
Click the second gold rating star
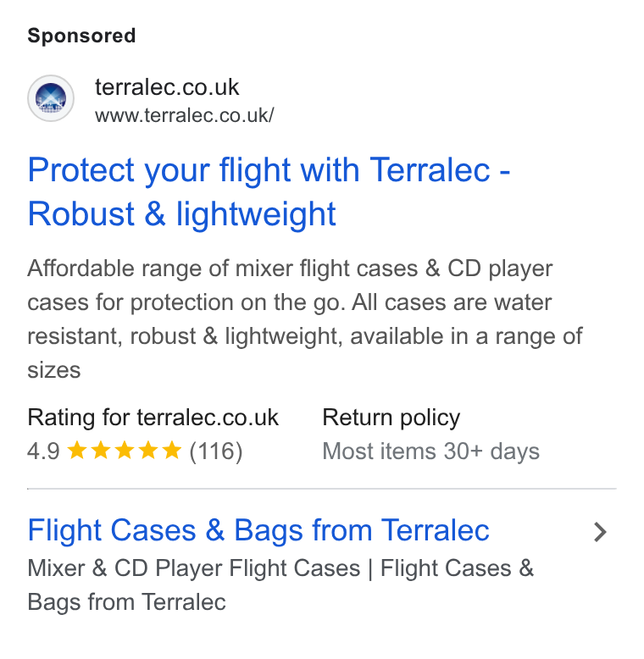click(x=101, y=450)
